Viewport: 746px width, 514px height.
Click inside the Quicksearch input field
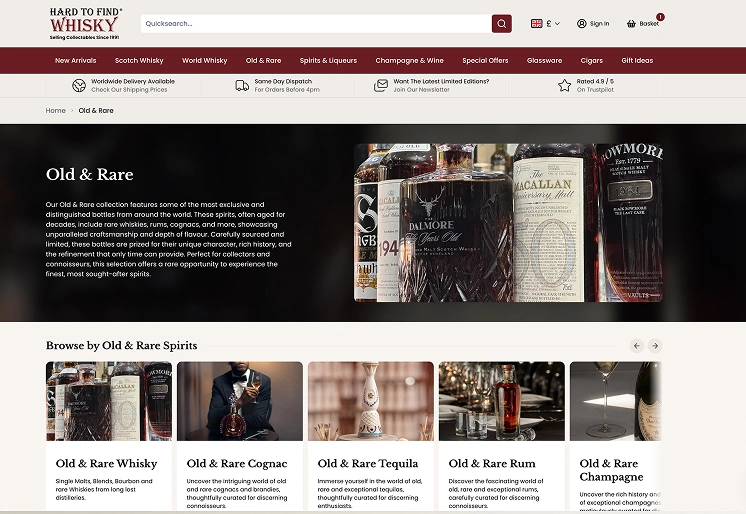coord(315,23)
